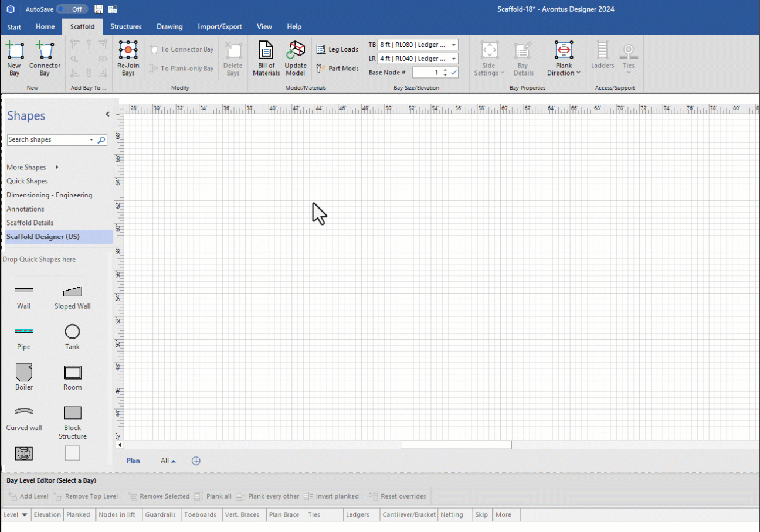Click the Save disk icon
The width and height of the screenshot is (760, 532).
99,9
